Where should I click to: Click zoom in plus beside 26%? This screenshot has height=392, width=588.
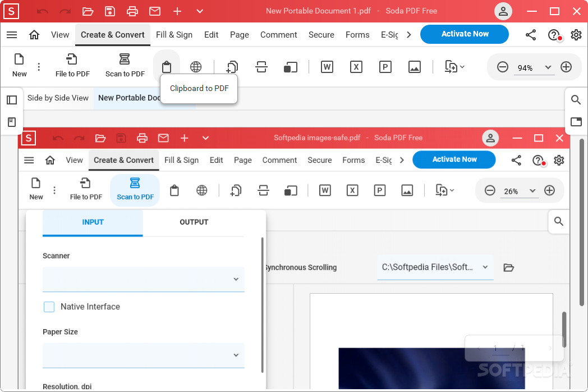pyautogui.click(x=549, y=190)
